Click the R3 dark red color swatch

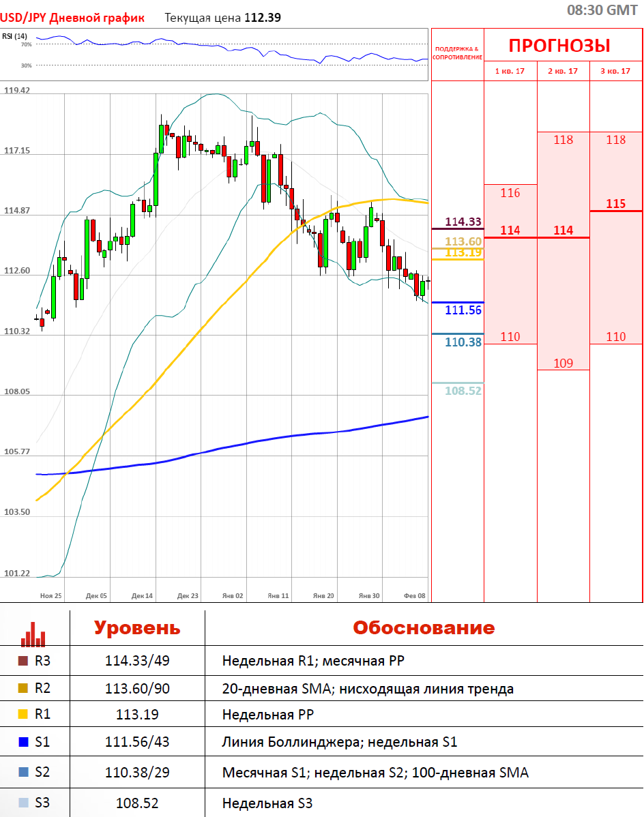[x=23, y=661]
